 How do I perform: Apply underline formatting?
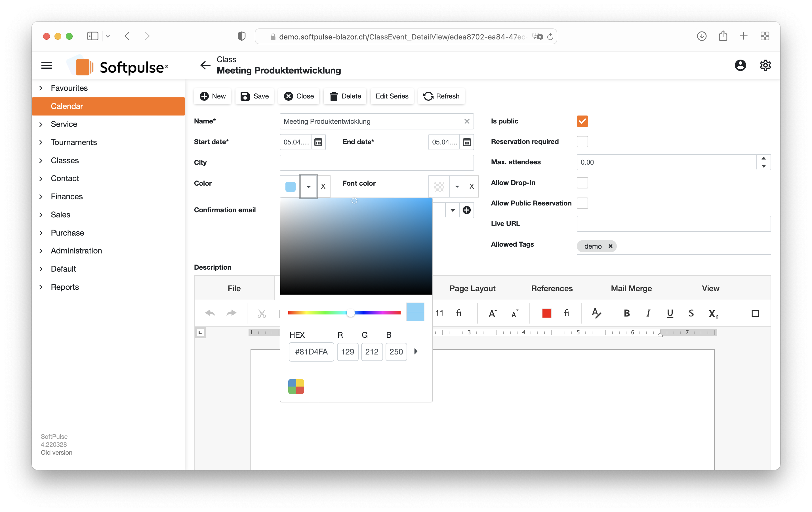click(x=670, y=313)
